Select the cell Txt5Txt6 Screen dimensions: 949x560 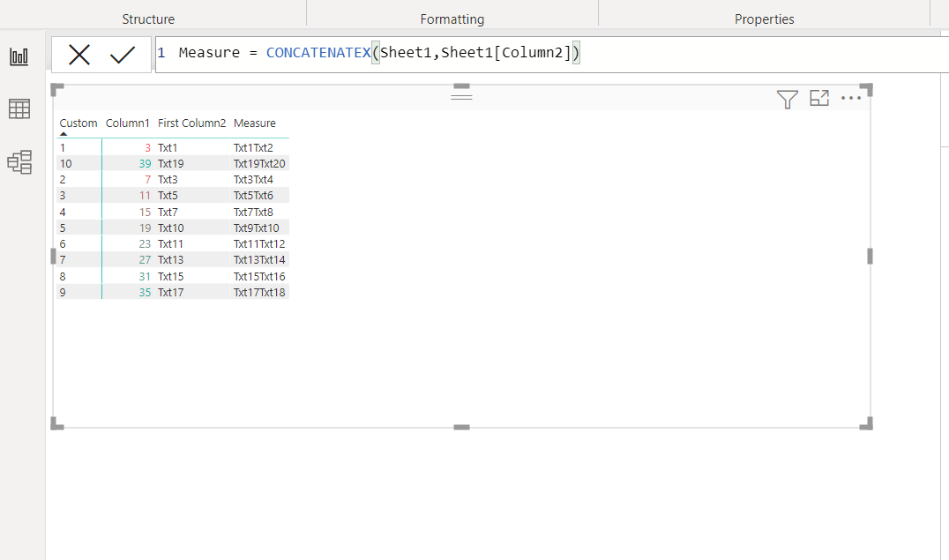(253, 196)
